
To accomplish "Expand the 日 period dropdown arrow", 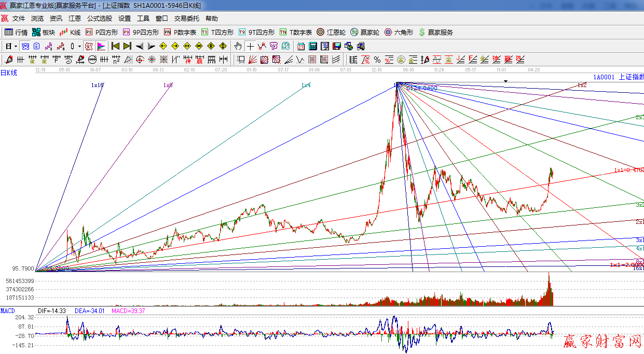I will pyautogui.click(x=16, y=46).
